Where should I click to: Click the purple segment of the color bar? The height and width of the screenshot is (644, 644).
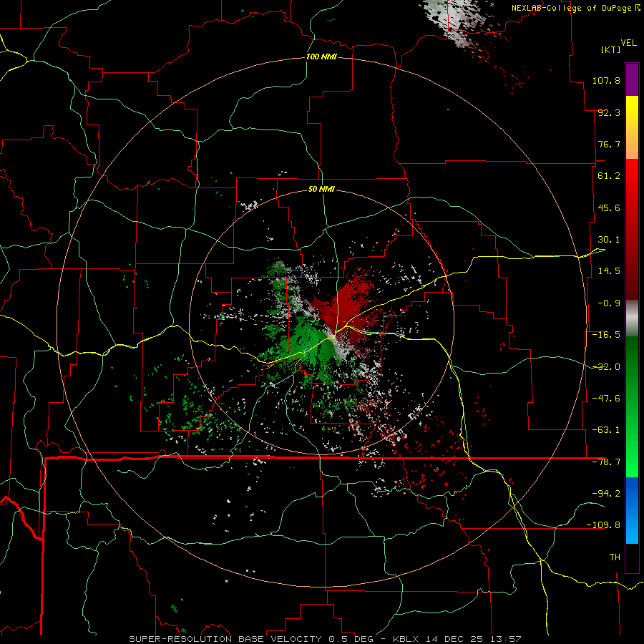click(632, 79)
